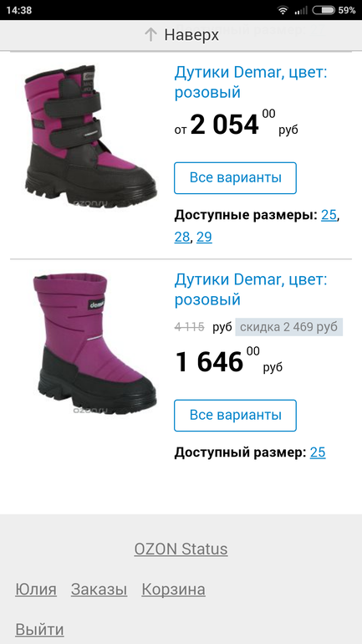
Task: Select size 25 for the first boots
Action: tap(329, 215)
